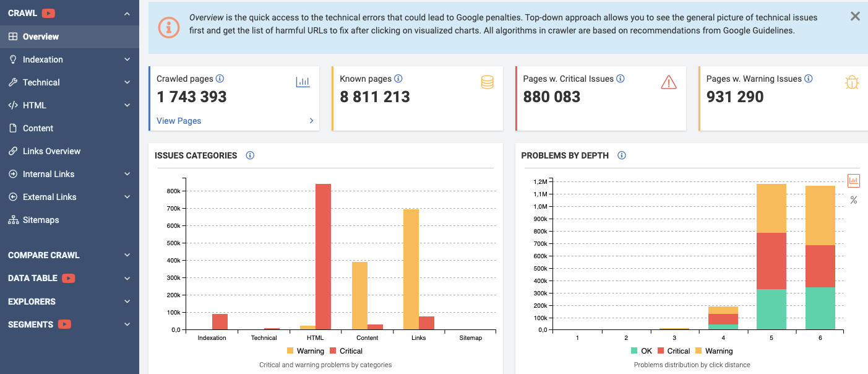Image resolution: width=868 pixels, height=374 pixels.
Task: Toggle the Critical series in Problems by Depth legend
Action: coord(673,351)
